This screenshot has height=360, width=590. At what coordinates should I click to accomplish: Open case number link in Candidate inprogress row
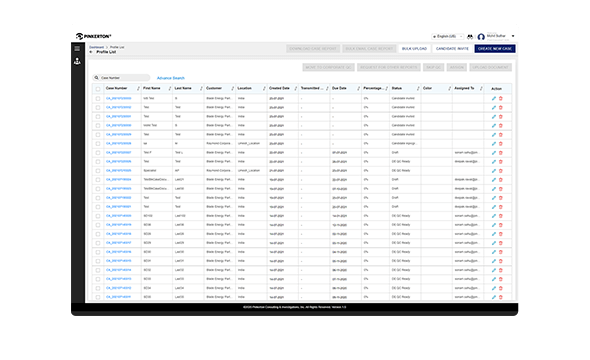coord(119,143)
